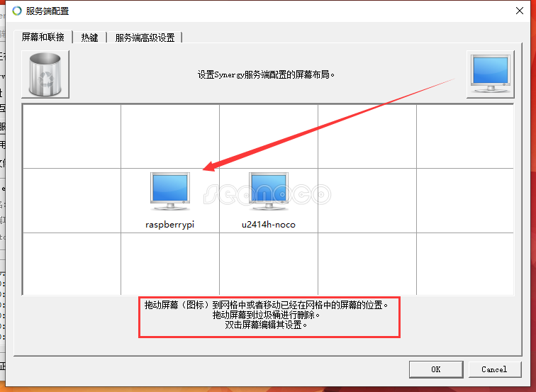Click the empty grid cell directly above raspberrypi
The height and width of the screenshot is (392, 536).
(169, 136)
